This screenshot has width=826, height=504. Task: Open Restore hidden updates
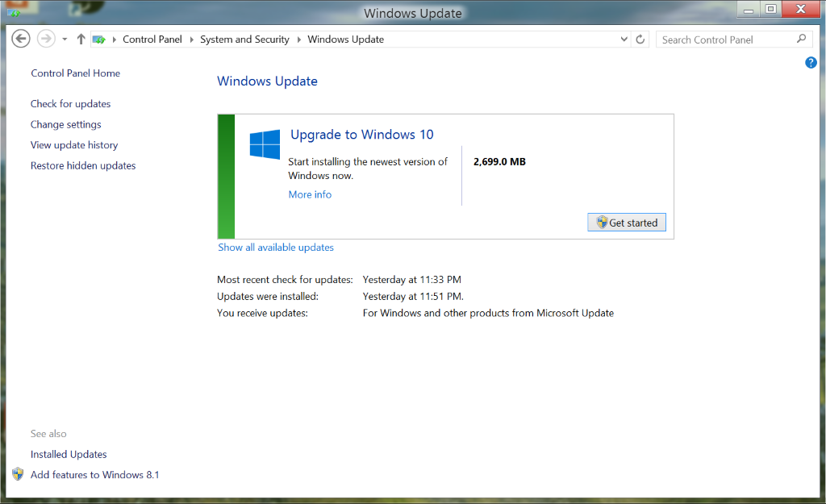click(x=83, y=165)
